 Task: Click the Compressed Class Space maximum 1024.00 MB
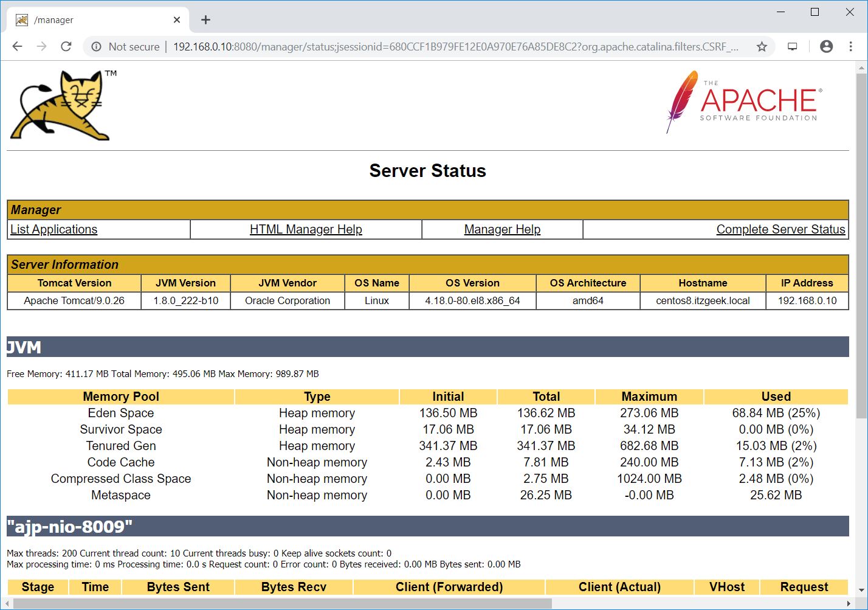pos(649,479)
